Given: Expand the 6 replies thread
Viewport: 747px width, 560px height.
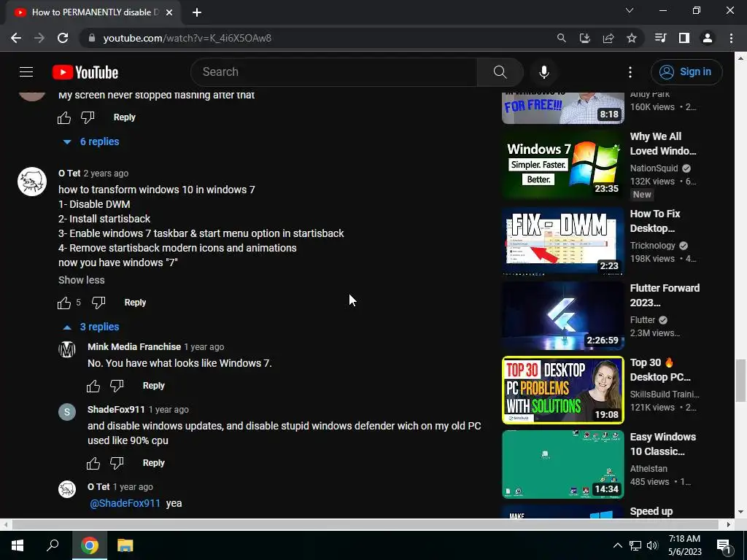Looking at the screenshot, I should [x=91, y=142].
